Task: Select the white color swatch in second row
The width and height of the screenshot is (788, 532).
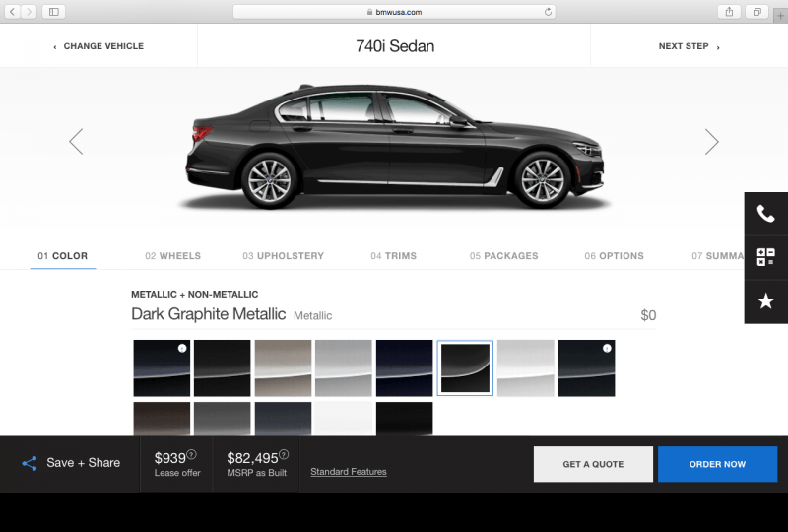Action: (x=343, y=418)
